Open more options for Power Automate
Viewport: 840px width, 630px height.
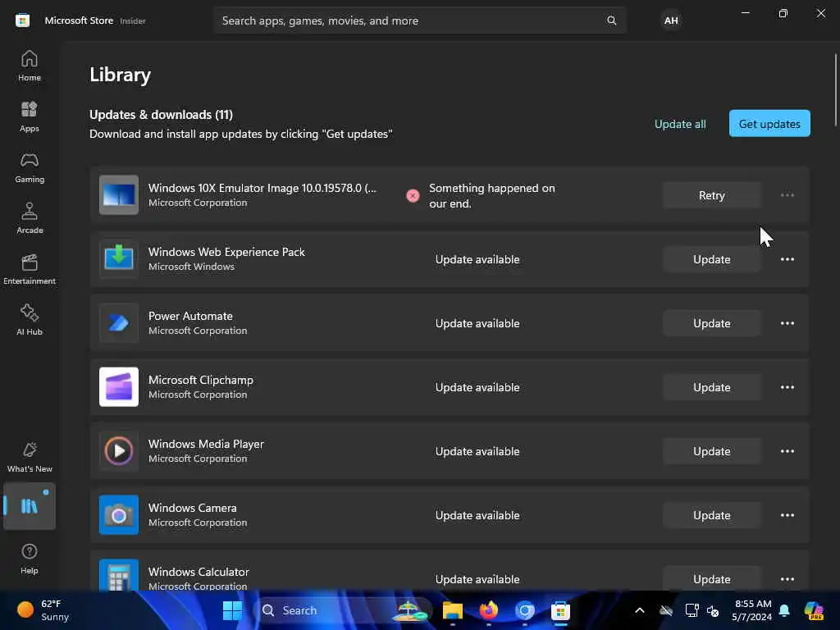pos(787,323)
